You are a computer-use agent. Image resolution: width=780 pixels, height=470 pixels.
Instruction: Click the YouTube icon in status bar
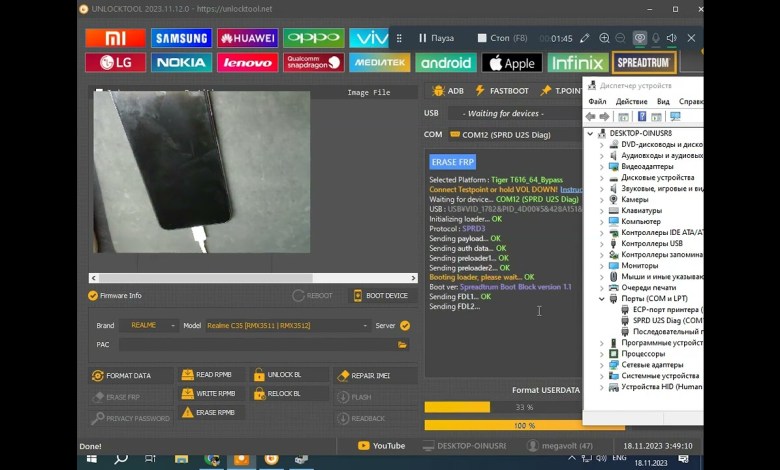[383, 446]
